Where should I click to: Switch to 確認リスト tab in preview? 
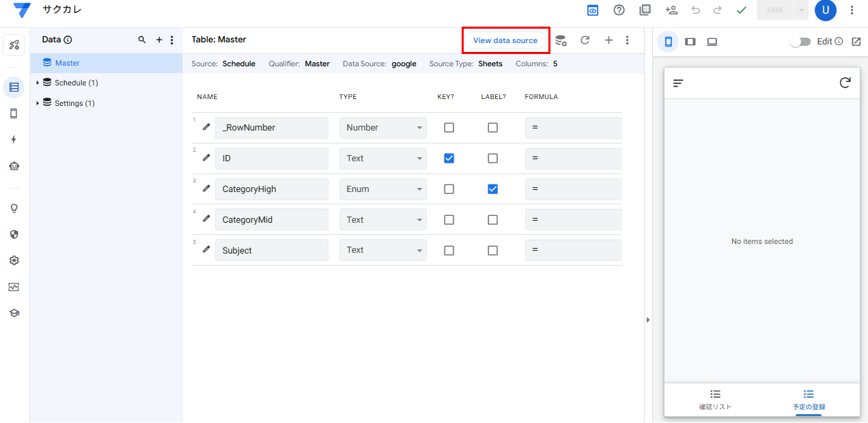[x=715, y=400]
